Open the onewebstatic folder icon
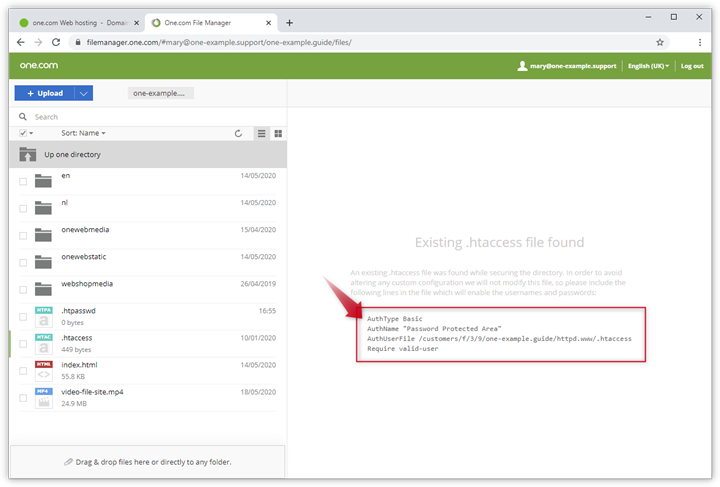Viewport: 720px width, 487px height. click(43, 262)
